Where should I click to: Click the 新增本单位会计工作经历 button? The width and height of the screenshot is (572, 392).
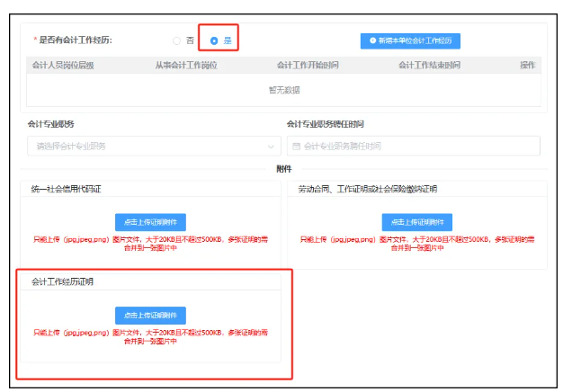(x=410, y=40)
